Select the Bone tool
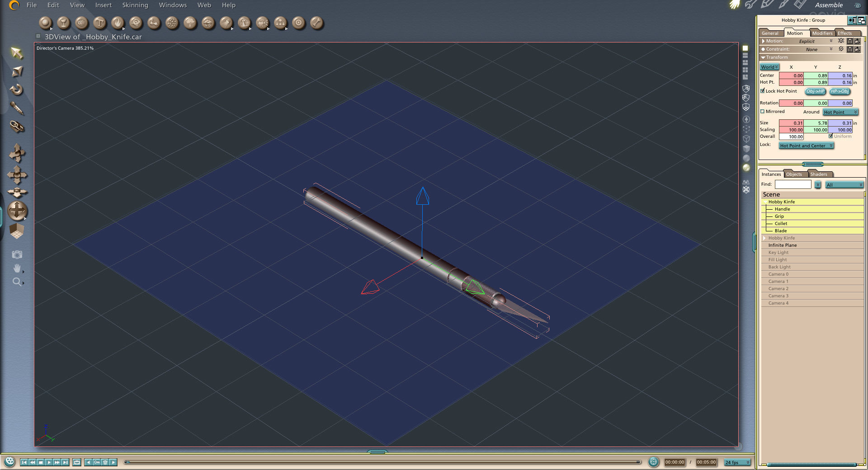868x470 pixels. 316,23
